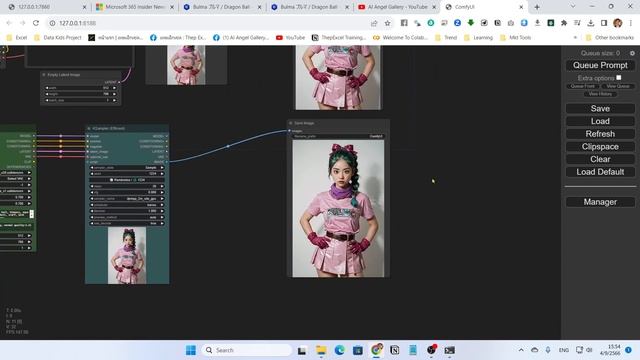640x360 pixels.
Task: Open the View Queue list
Action: click(618, 86)
